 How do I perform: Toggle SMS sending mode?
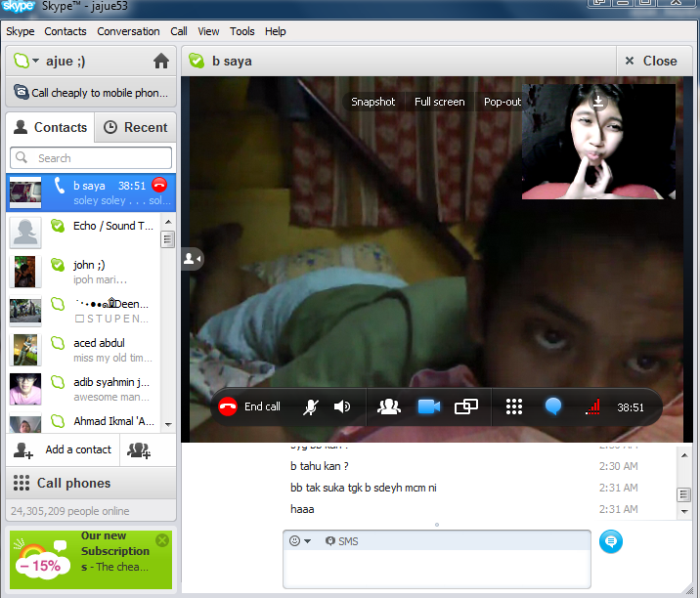point(342,541)
